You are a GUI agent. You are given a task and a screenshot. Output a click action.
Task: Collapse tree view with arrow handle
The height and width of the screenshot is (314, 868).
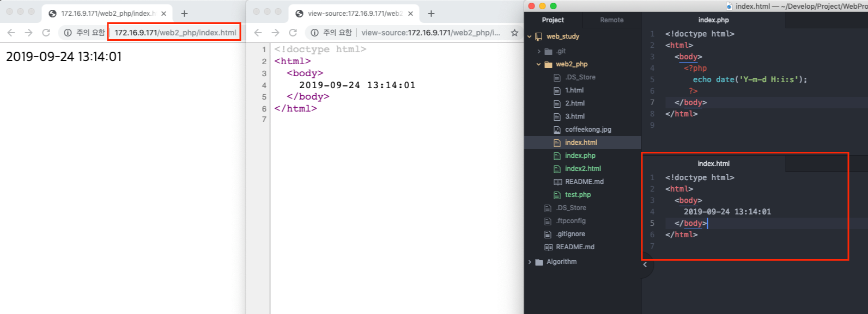645,264
